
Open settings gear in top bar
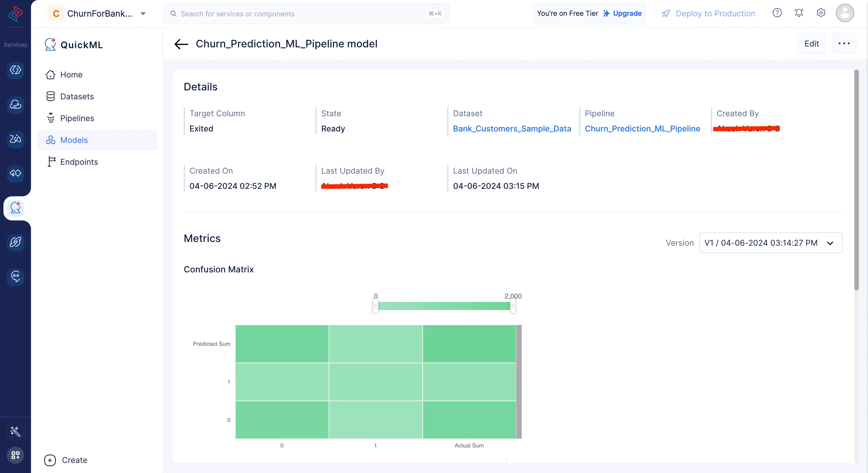coord(821,13)
